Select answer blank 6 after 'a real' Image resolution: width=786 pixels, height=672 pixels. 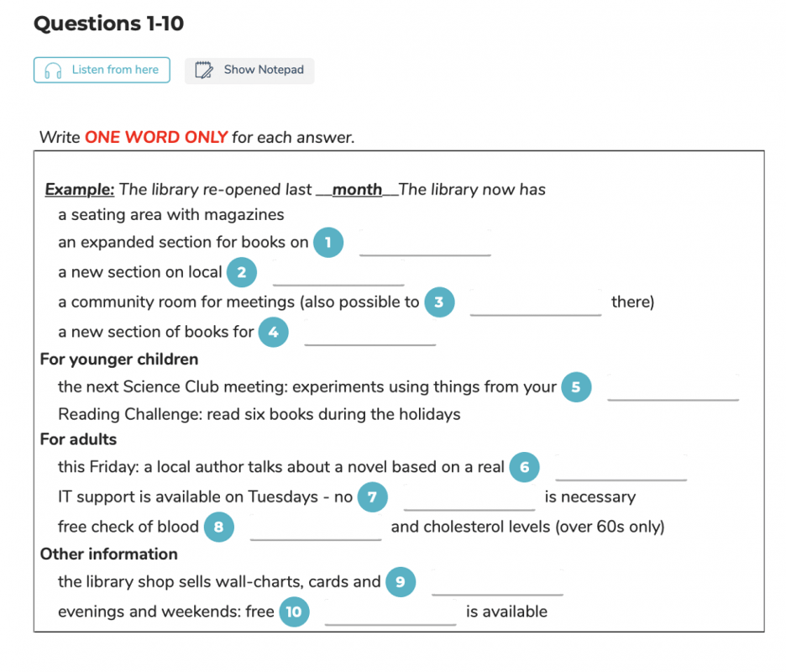pyautogui.click(x=621, y=467)
